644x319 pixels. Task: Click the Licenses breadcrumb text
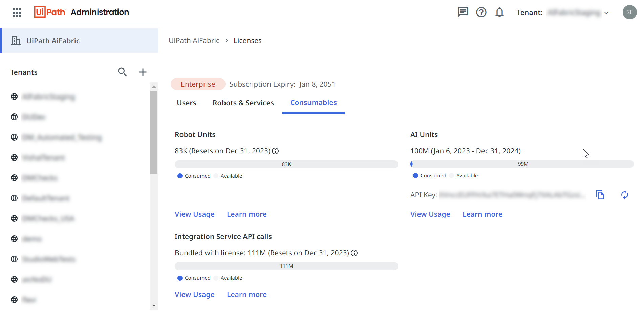[248, 41]
